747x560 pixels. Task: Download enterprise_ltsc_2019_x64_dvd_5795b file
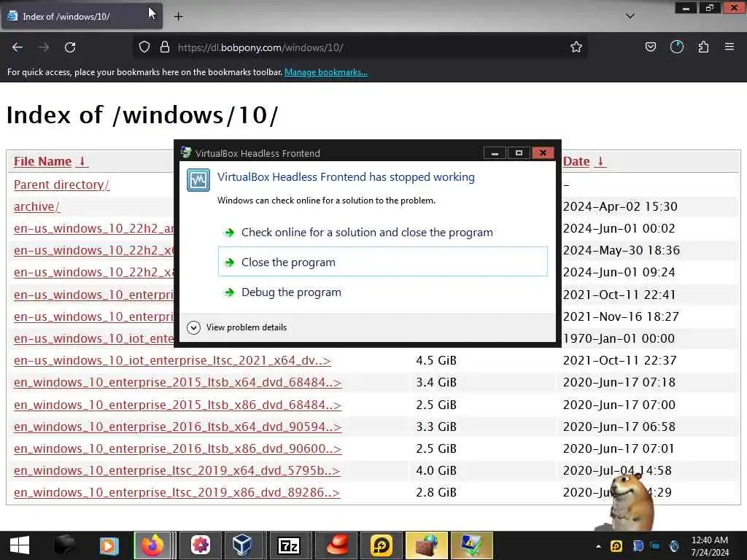pyautogui.click(x=177, y=470)
